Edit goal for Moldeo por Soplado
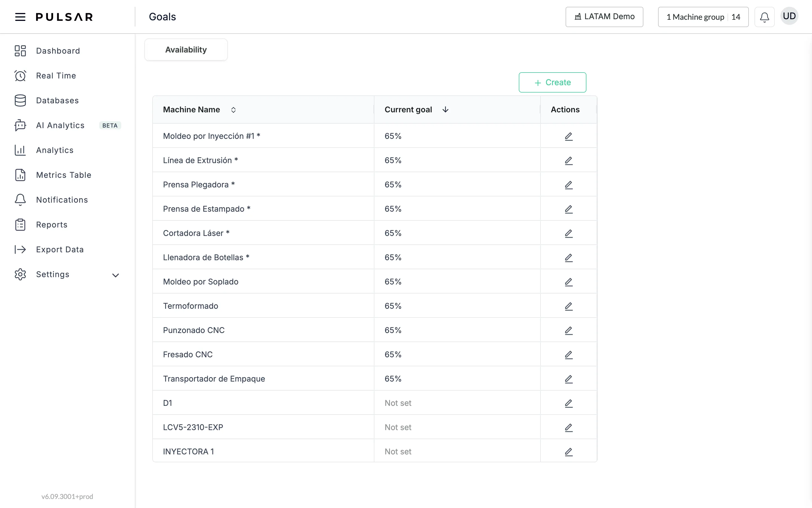 tap(568, 282)
